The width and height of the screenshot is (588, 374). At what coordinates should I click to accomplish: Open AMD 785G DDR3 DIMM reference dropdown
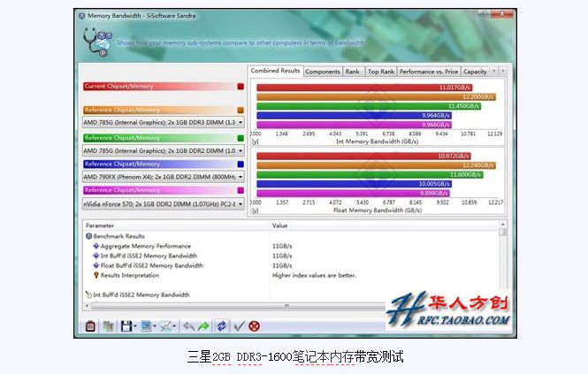[x=163, y=122]
